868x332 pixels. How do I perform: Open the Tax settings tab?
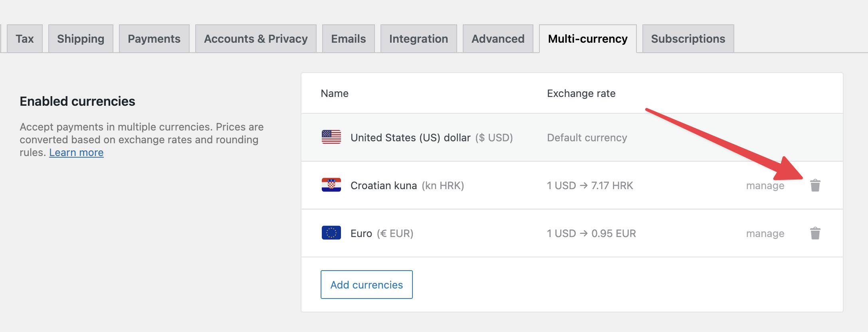25,39
